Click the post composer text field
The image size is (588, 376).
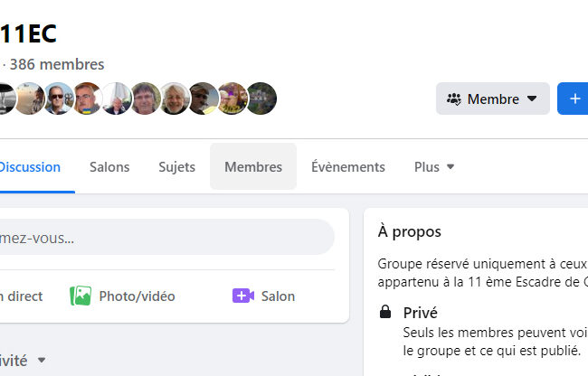pyautogui.click(x=163, y=238)
